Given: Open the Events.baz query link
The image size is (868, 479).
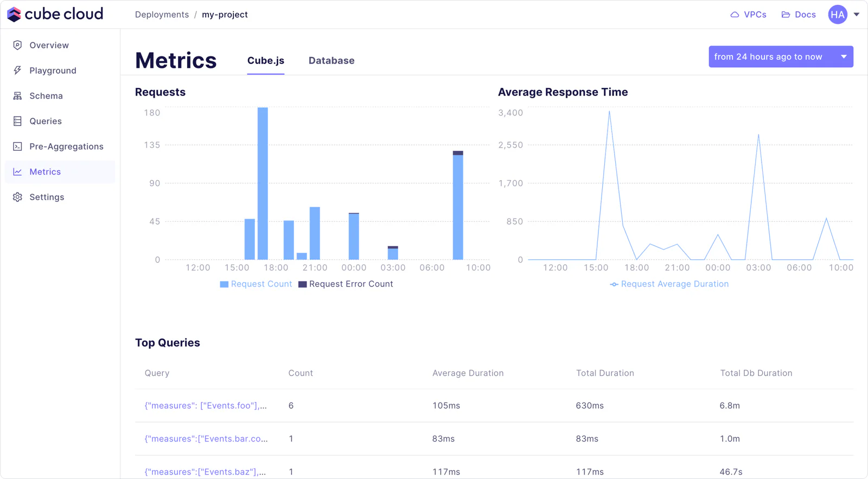Looking at the screenshot, I should pos(205,472).
